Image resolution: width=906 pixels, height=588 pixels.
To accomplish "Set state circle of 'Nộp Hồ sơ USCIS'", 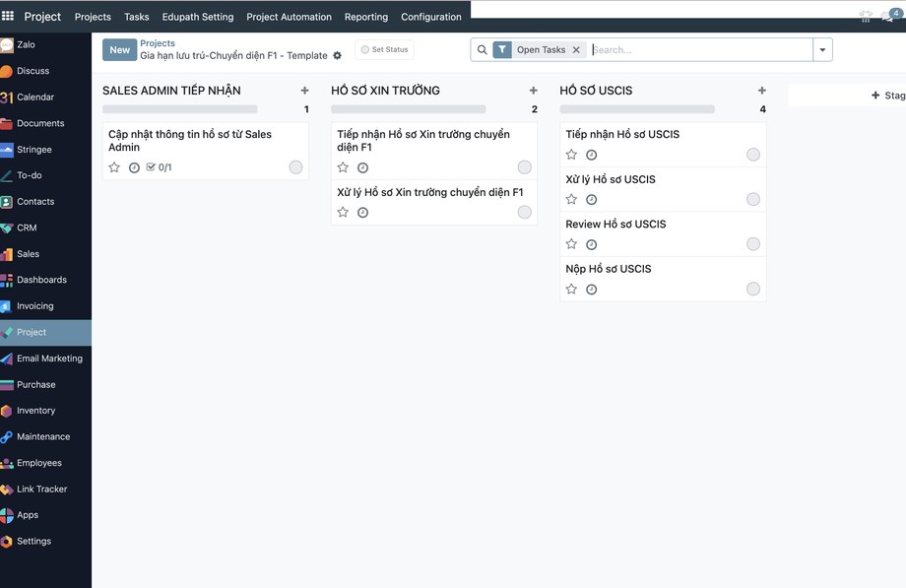I will 753,289.
